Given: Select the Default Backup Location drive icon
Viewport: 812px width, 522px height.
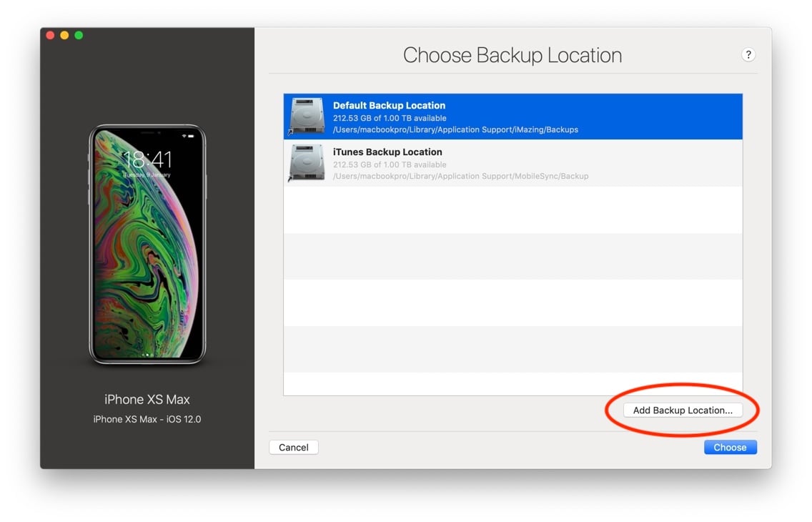Looking at the screenshot, I should (x=307, y=116).
